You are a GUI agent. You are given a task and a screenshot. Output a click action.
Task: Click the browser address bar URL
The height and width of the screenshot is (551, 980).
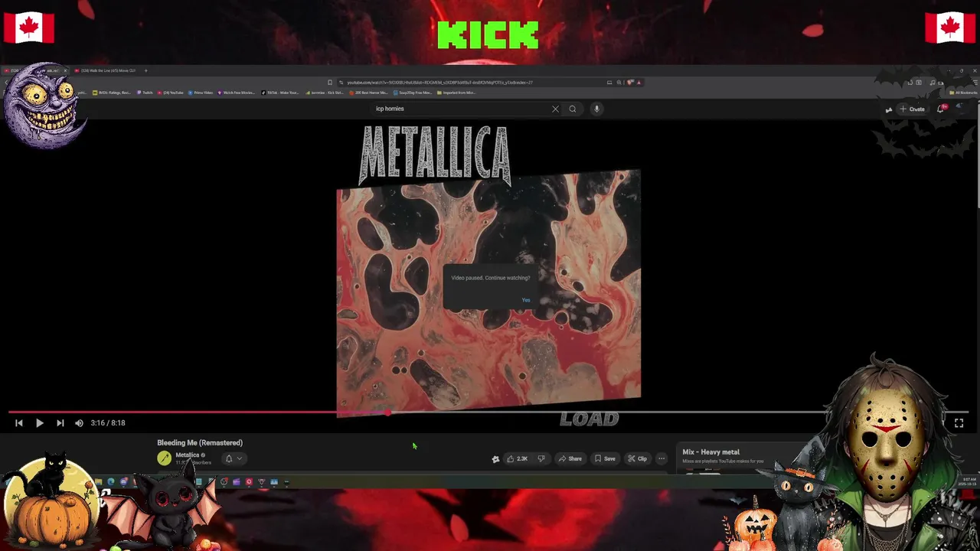pyautogui.click(x=440, y=82)
